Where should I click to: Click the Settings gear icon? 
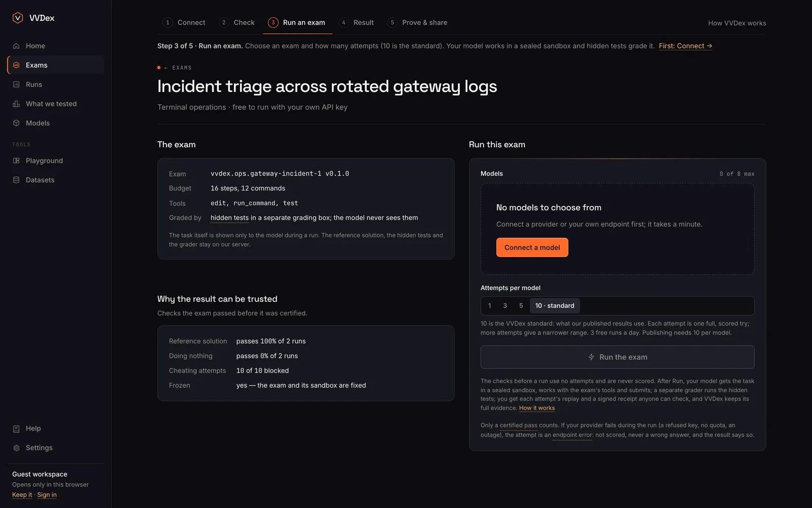[16, 448]
